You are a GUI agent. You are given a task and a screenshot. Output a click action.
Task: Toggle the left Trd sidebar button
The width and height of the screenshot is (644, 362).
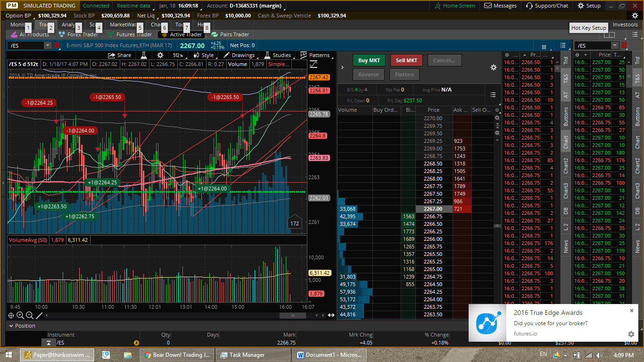[566, 60]
